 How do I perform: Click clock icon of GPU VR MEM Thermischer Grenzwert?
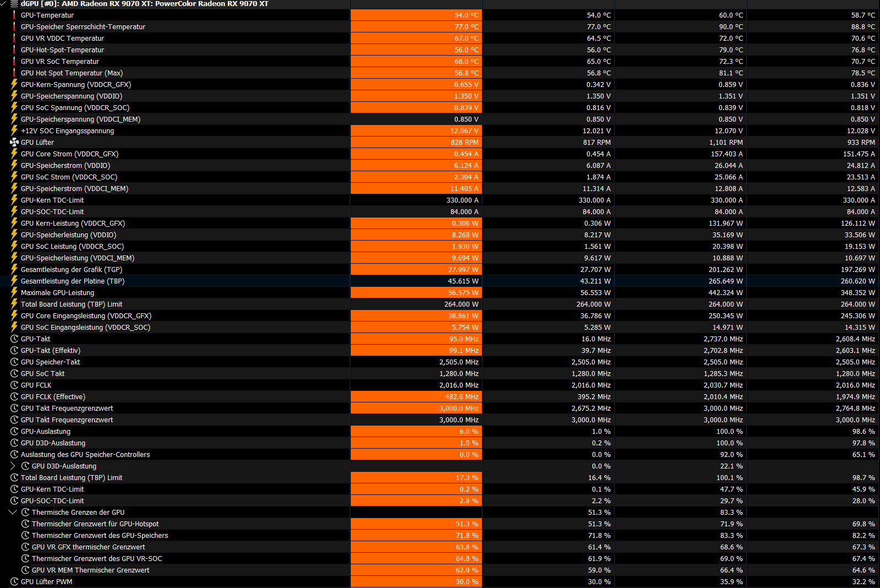(25, 570)
